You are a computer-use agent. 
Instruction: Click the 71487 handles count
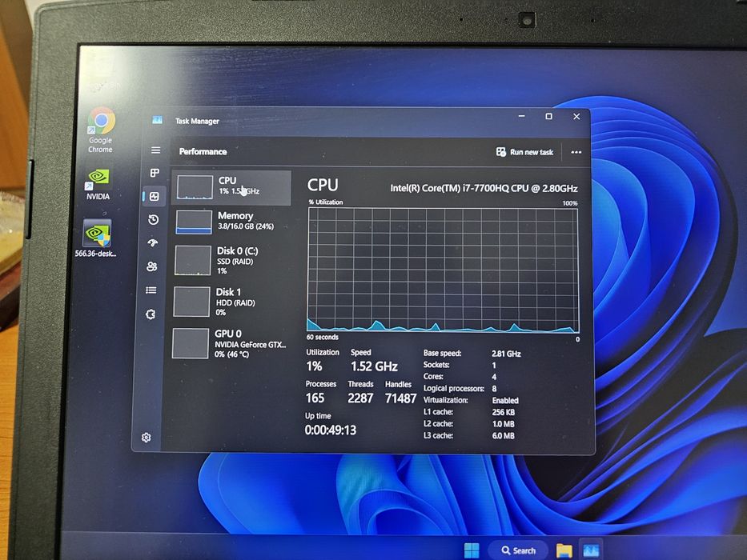[400, 398]
